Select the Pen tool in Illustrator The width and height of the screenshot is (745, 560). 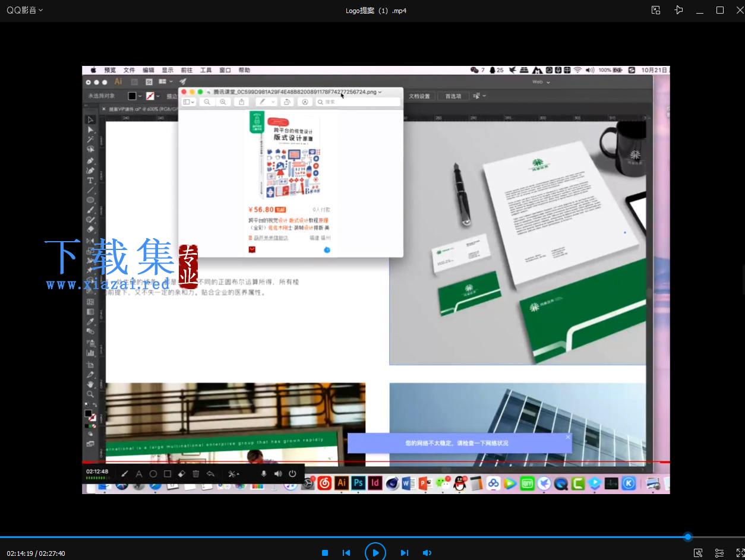tap(90, 161)
